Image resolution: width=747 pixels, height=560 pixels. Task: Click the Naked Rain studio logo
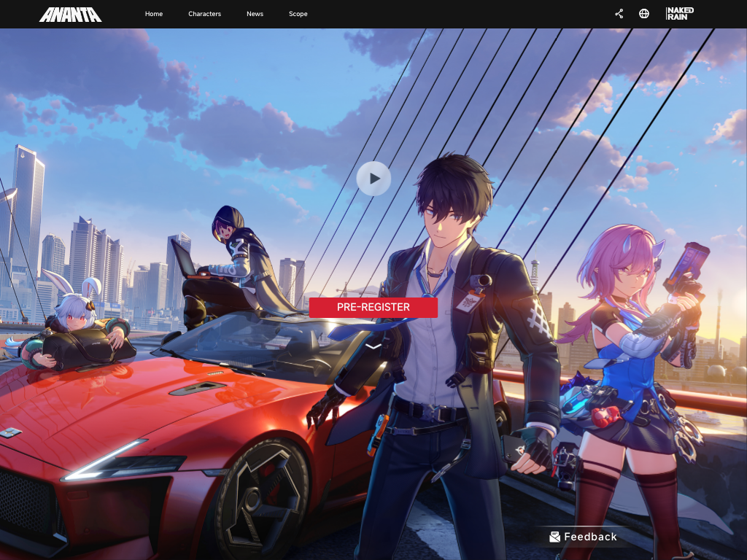coord(680,14)
